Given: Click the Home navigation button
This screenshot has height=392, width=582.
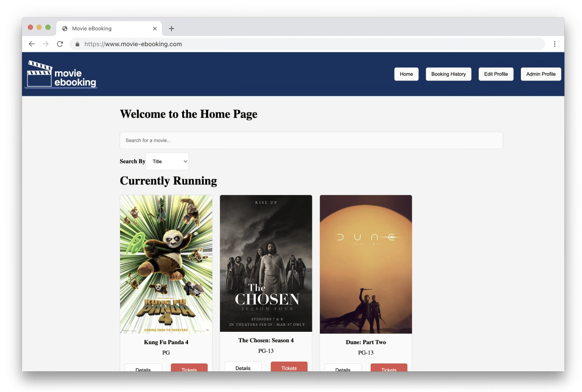Looking at the screenshot, I should [x=406, y=74].
